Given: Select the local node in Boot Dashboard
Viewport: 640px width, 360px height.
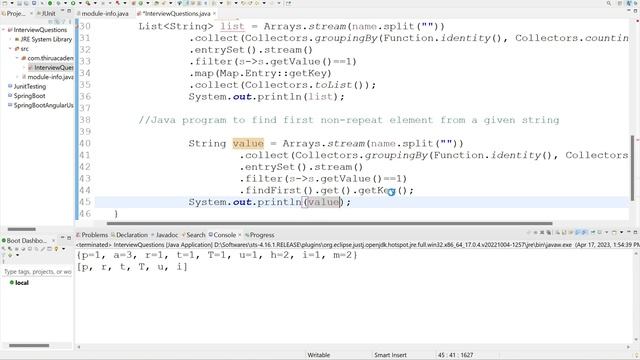Looking at the screenshot, I should pyautogui.click(x=19, y=282).
